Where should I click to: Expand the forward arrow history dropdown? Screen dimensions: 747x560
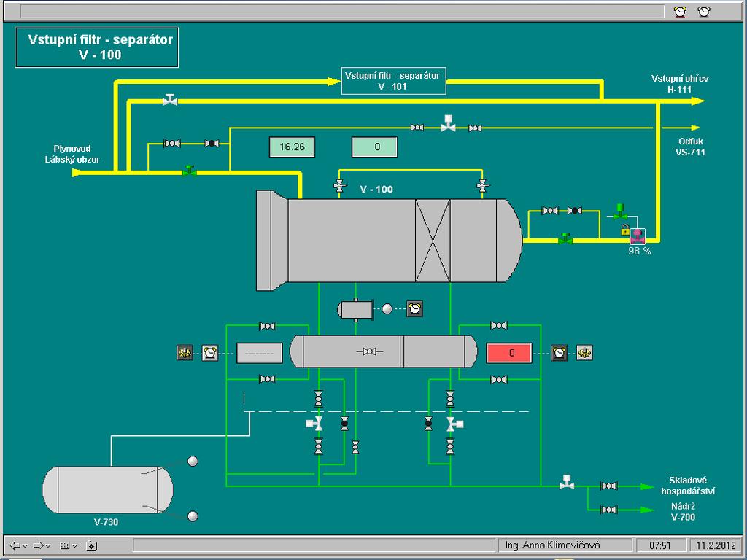click(47, 546)
